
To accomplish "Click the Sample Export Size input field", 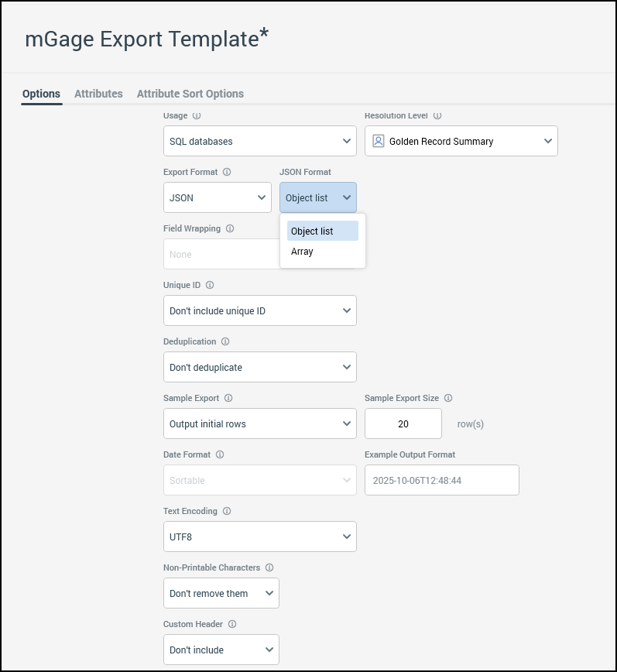I will [403, 423].
